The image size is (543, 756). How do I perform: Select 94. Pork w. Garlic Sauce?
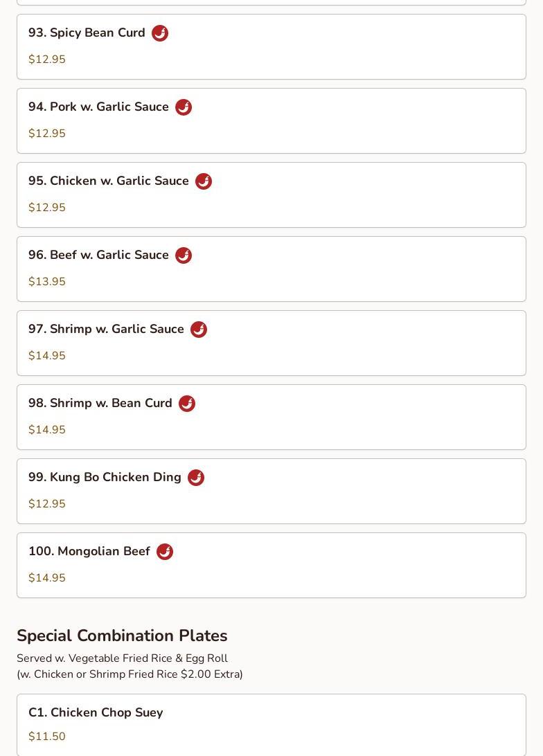[98, 107]
